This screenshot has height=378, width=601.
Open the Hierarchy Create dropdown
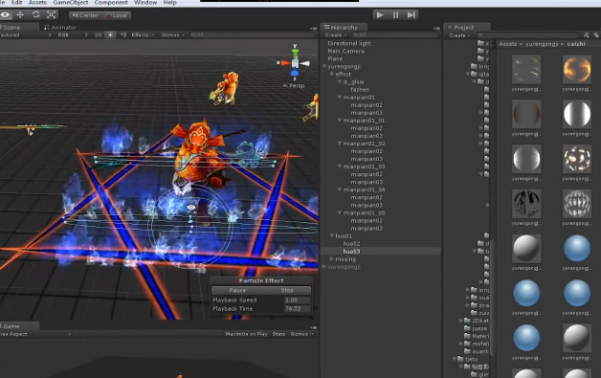tap(336, 35)
